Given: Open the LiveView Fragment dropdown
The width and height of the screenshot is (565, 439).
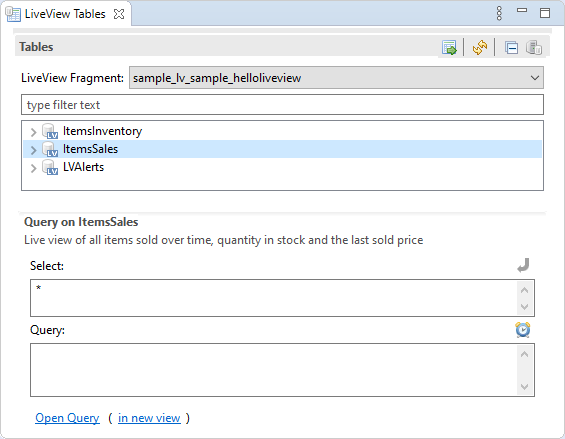Looking at the screenshot, I should point(336,77).
